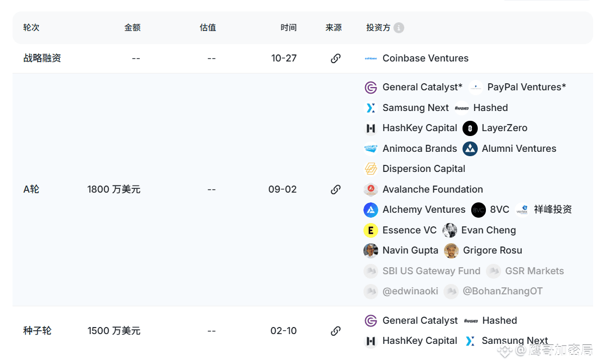The image size is (598, 364).
Task: Click Evan Cheng's profile avatar
Action: point(449,230)
